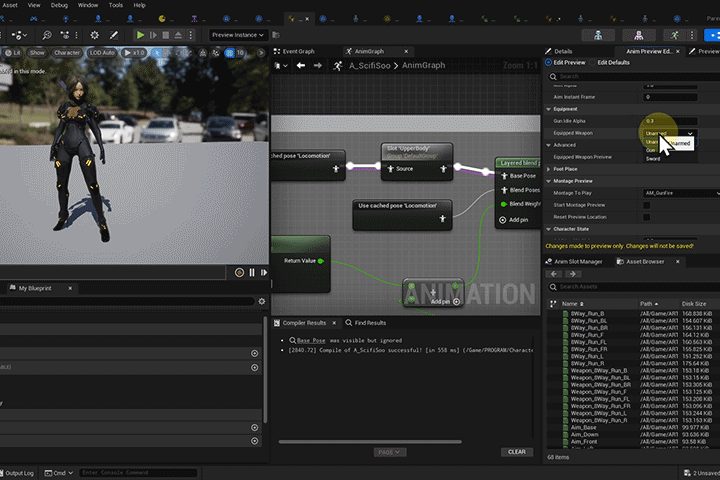Navigate back in graph with left arrow

click(x=301, y=66)
